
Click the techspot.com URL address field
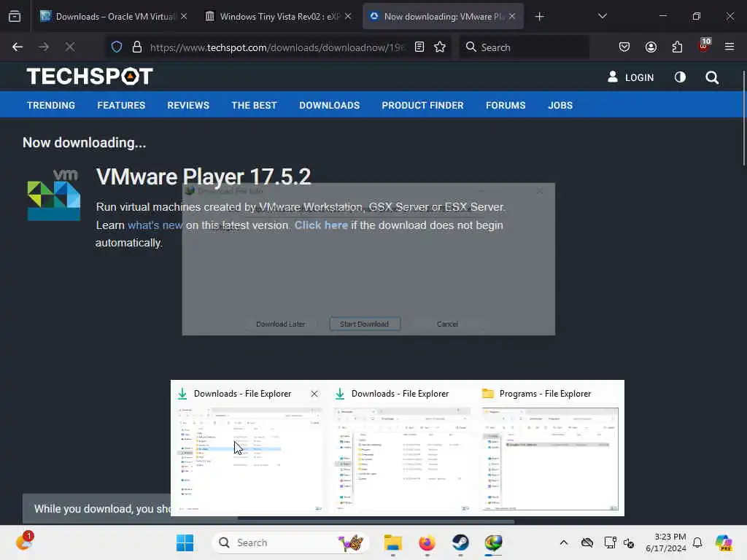tap(277, 47)
